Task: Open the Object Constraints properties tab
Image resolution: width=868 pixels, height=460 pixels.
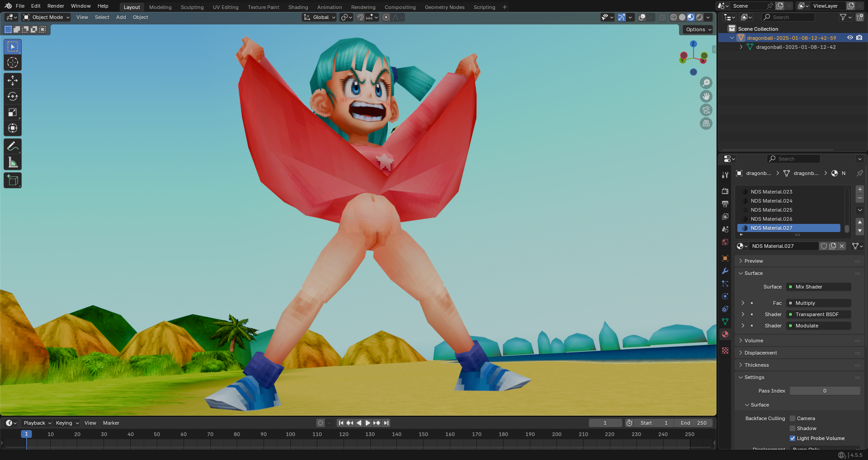Action: [x=725, y=309]
